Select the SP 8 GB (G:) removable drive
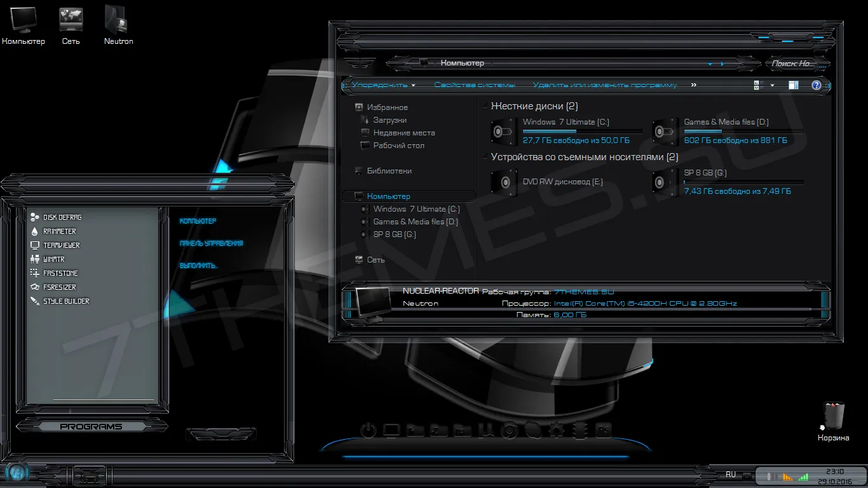Viewport: 868px width, 488px height. [x=728, y=182]
